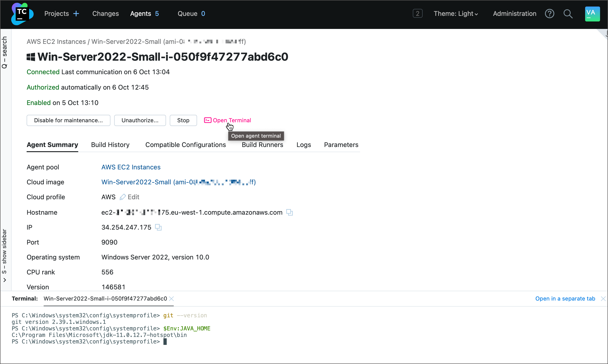Copy the IP address 34.254.247.175
608x364 pixels.
[x=158, y=227]
